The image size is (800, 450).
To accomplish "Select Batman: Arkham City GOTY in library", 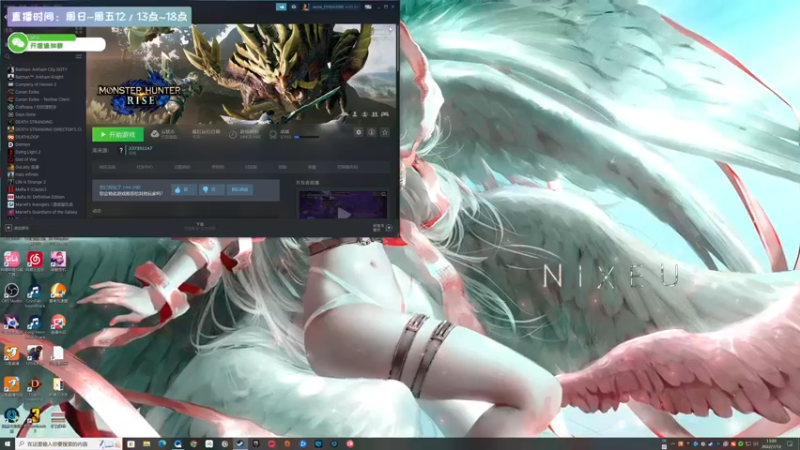I will point(41,69).
